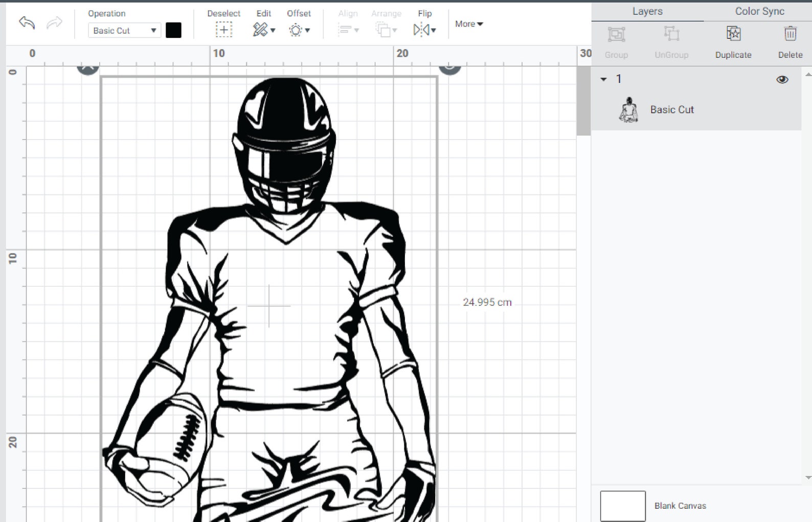
Task: Click the Blank Canvas swatch
Action: pyautogui.click(x=622, y=506)
